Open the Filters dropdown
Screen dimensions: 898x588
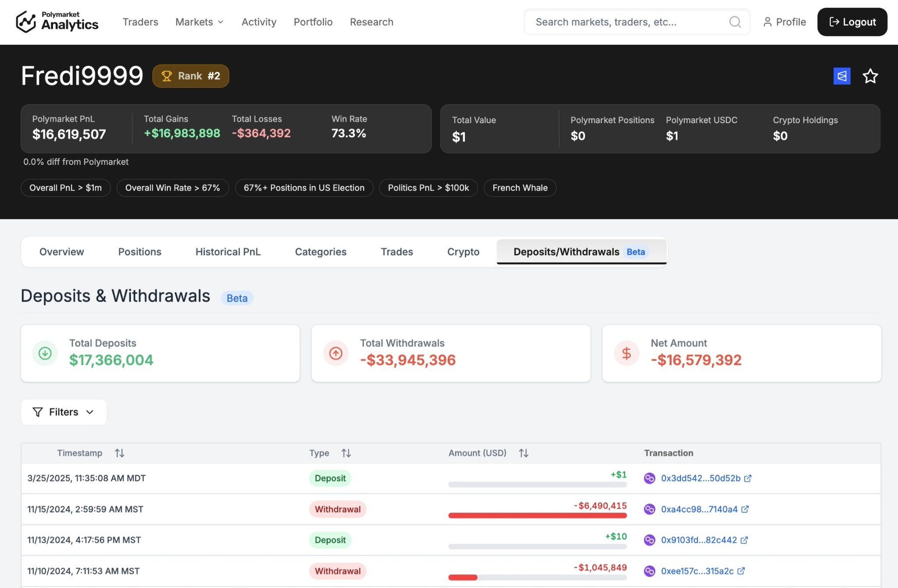[x=64, y=412]
